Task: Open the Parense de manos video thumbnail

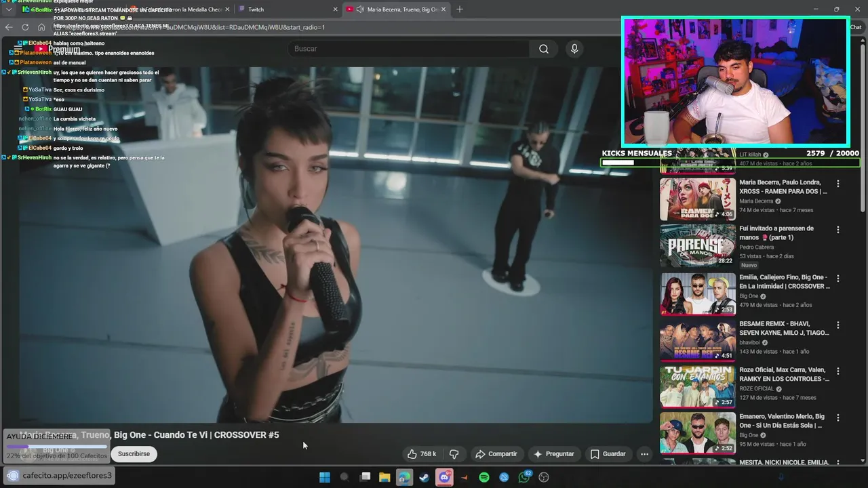Action: point(698,245)
